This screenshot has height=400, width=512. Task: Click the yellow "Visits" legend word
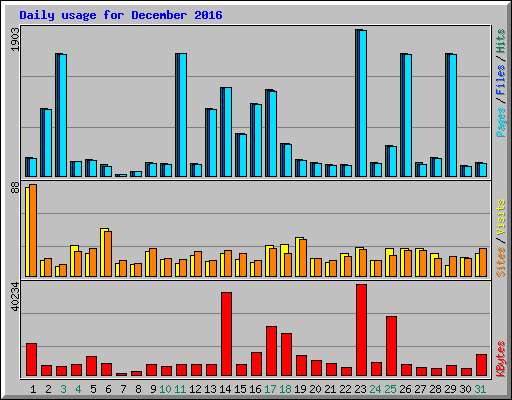pos(500,218)
